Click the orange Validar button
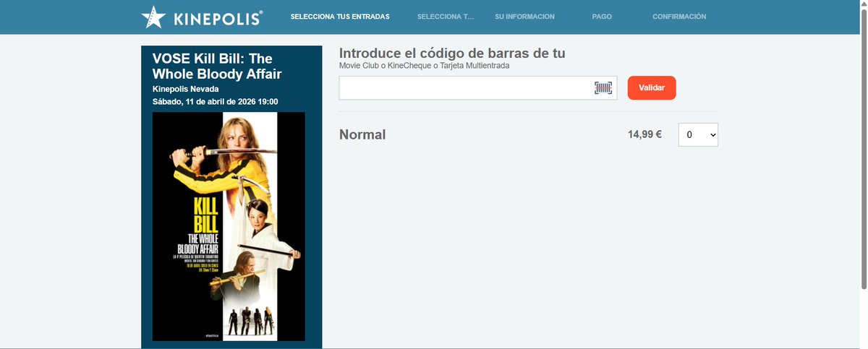 [652, 87]
